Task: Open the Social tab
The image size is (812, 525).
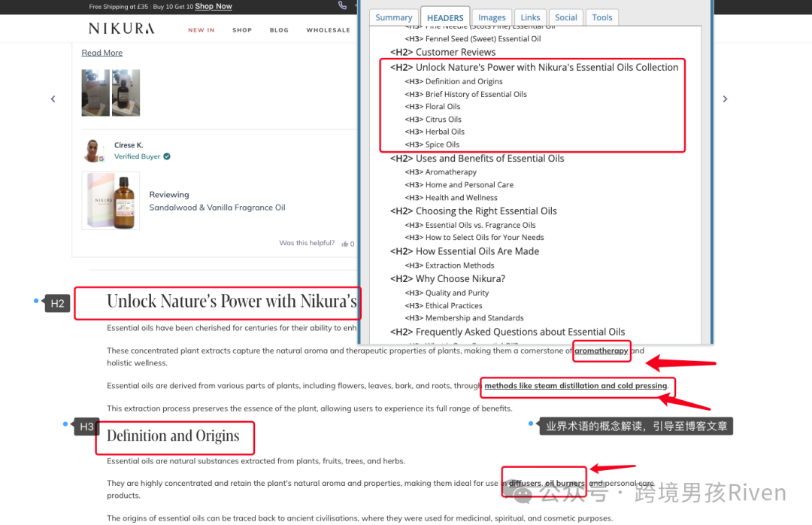Action: point(566,17)
